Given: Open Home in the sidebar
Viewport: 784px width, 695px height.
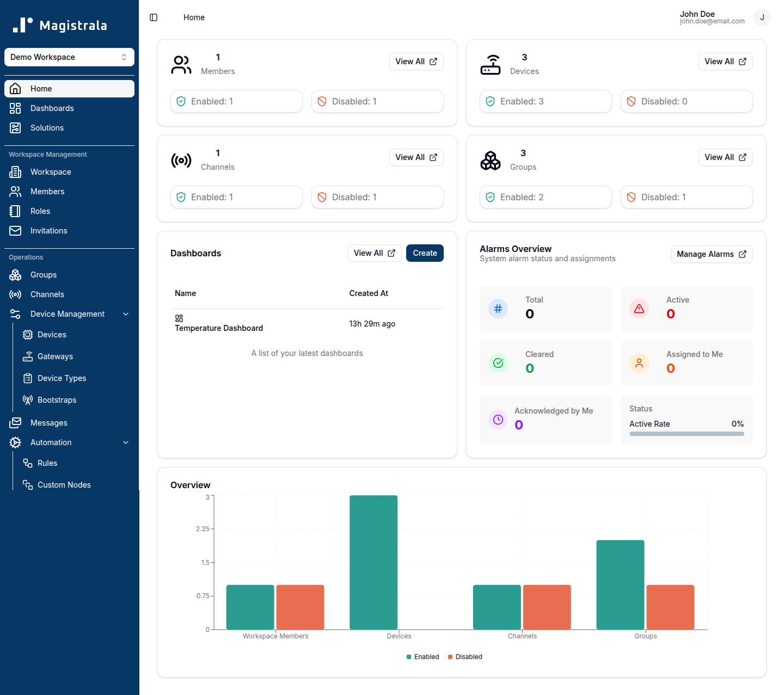Looking at the screenshot, I should tap(69, 89).
